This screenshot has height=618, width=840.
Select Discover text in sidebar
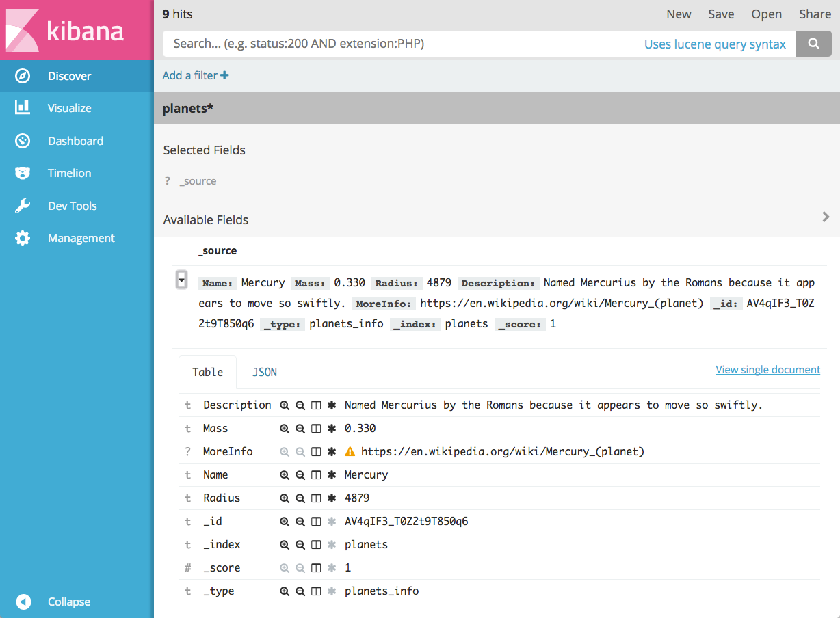pyautogui.click(x=69, y=76)
